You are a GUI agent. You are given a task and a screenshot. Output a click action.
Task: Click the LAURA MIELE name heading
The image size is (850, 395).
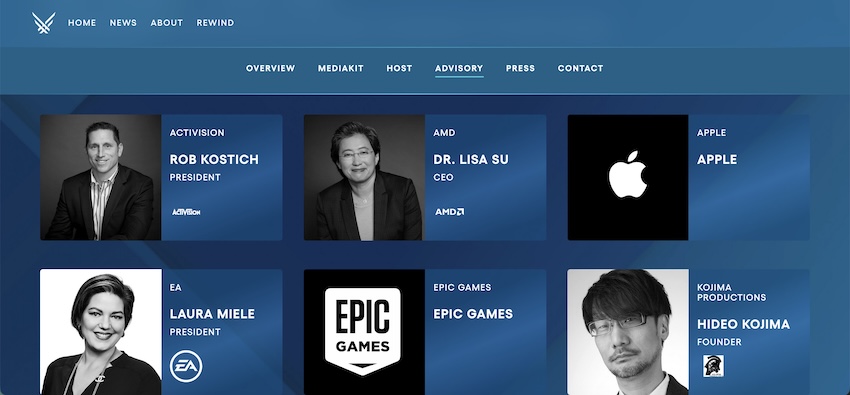pyautogui.click(x=212, y=314)
